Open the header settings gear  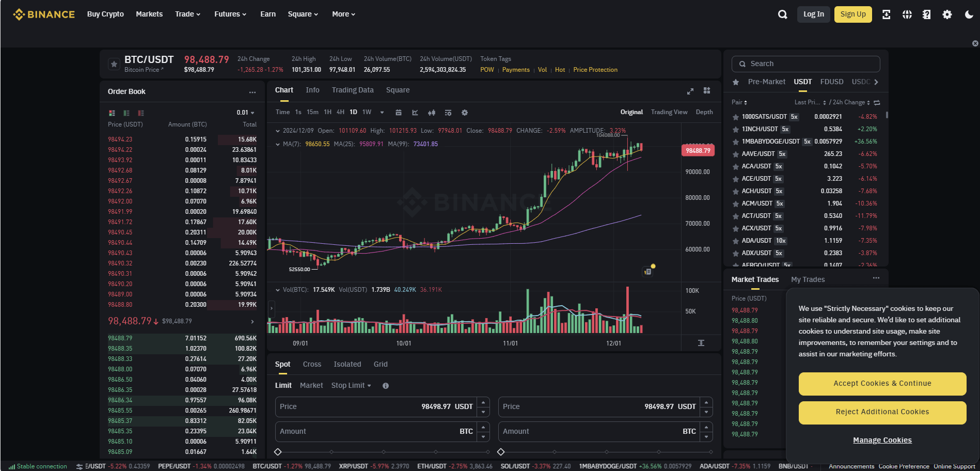pos(947,14)
